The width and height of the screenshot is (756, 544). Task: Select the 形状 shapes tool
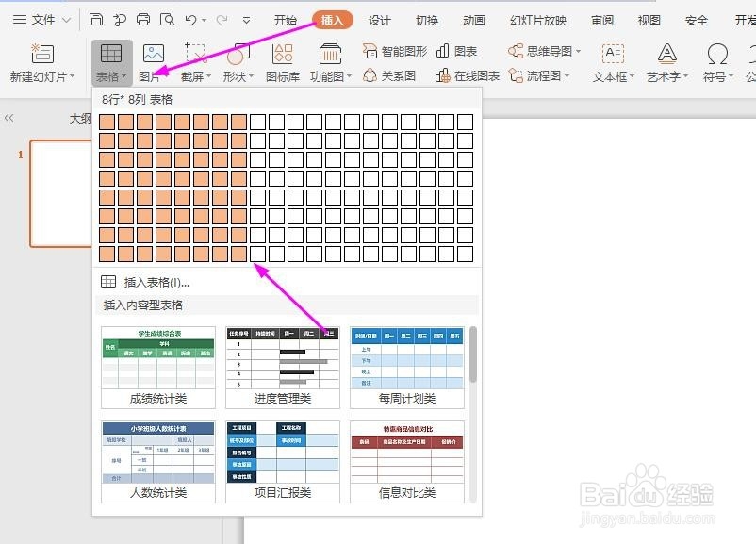(x=237, y=57)
